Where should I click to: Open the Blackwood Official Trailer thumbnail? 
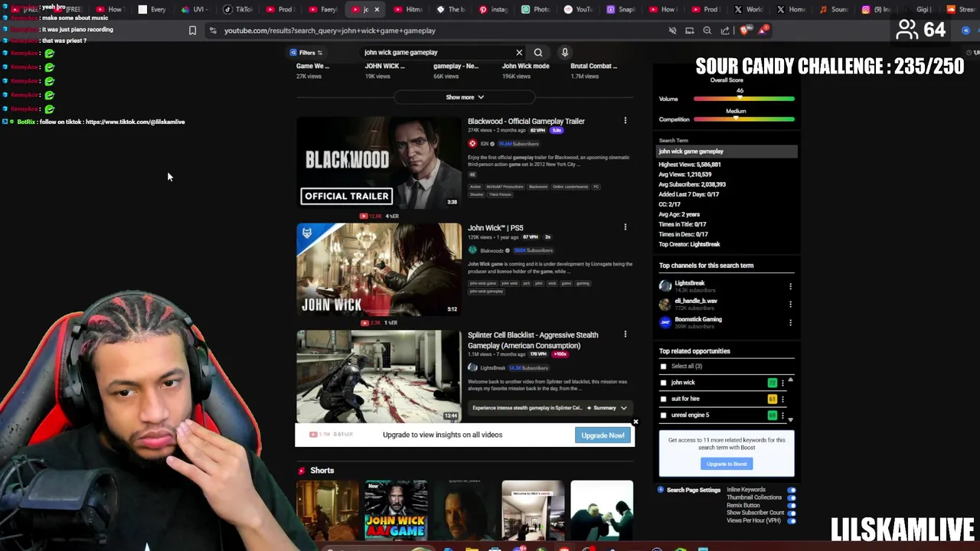pos(379,161)
